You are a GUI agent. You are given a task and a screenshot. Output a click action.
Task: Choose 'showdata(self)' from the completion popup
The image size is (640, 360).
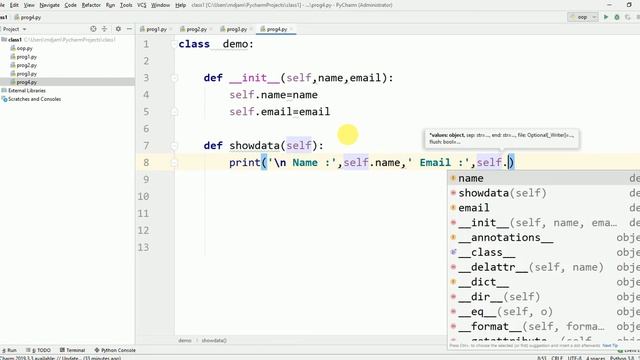pyautogui.click(x=544, y=193)
